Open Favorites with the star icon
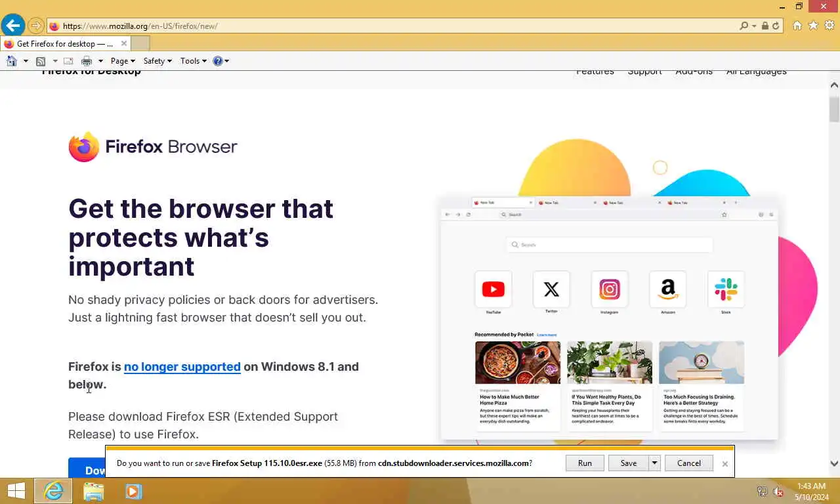840x504 pixels. [x=813, y=26]
